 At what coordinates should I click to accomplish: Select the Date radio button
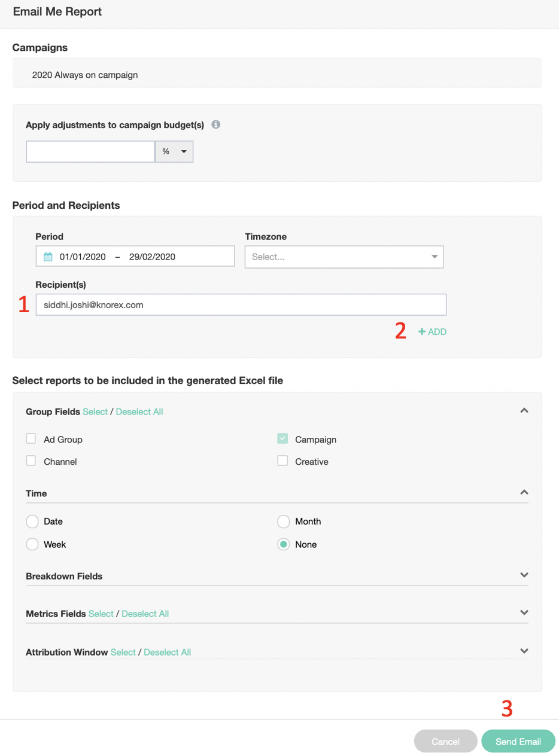pyautogui.click(x=32, y=522)
